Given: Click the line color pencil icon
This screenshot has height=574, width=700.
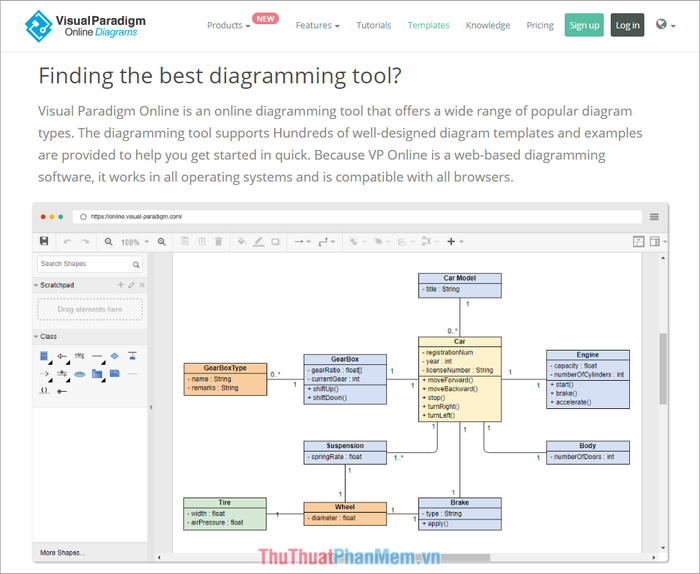Looking at the screenshot, I should (258, 241).
